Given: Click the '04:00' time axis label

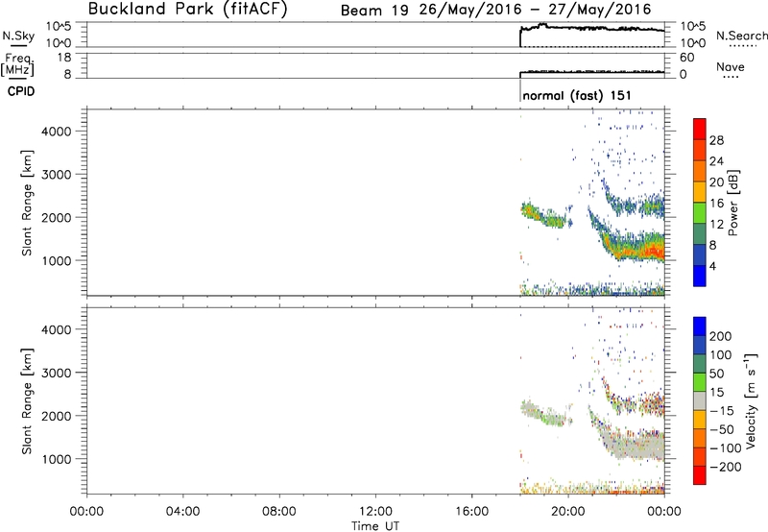Looking at the screenshot, I should click(182, 512).
